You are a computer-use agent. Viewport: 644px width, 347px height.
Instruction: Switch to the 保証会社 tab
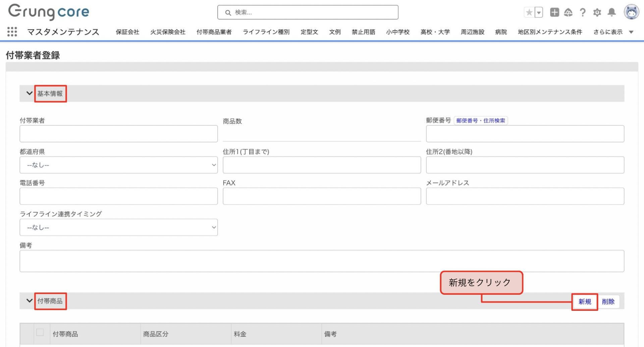click(127, 32)
